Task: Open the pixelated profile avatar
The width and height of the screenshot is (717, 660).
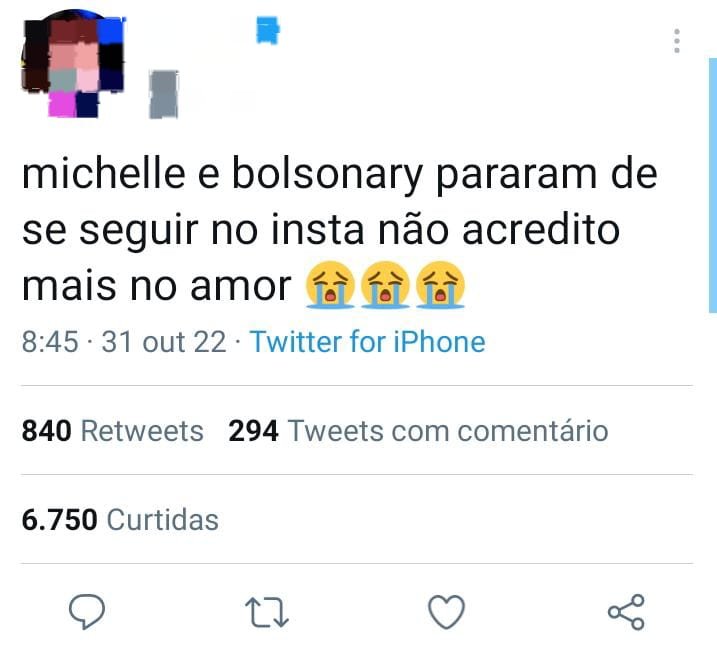Action: point(73,64)
